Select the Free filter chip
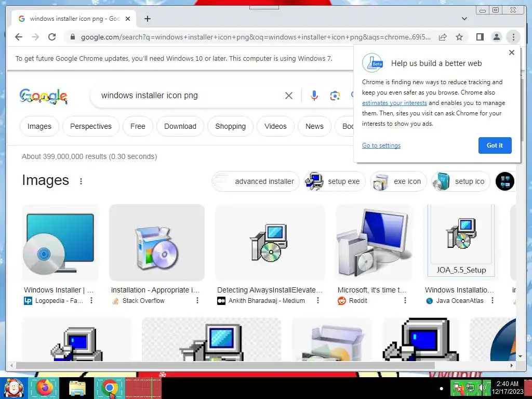This screenshot has width=532, height=399. 138,126
